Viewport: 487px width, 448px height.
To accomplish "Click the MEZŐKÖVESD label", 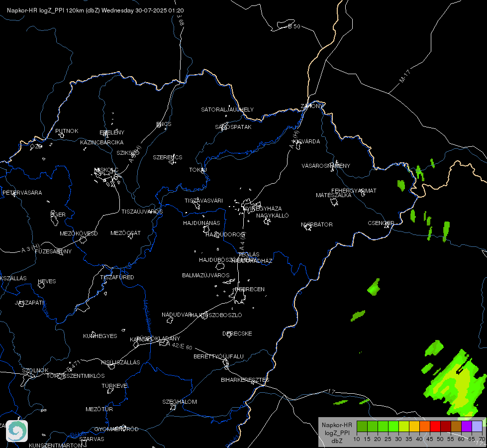I will click(x=79, y=233).
